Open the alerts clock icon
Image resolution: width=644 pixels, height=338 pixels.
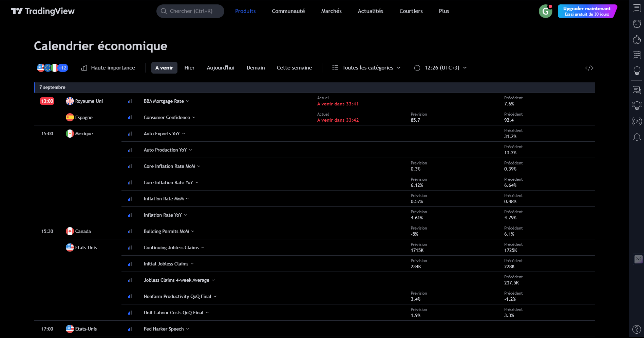click(x=637, y=24)
